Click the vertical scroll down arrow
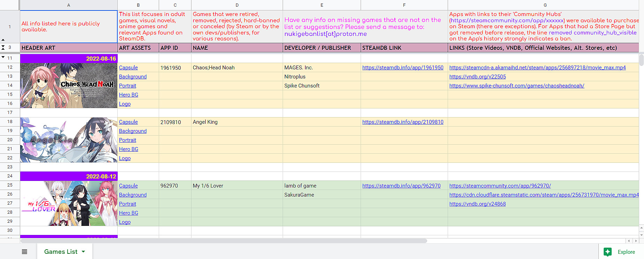Viewport: 644px width, 259px height. point(641,234)
